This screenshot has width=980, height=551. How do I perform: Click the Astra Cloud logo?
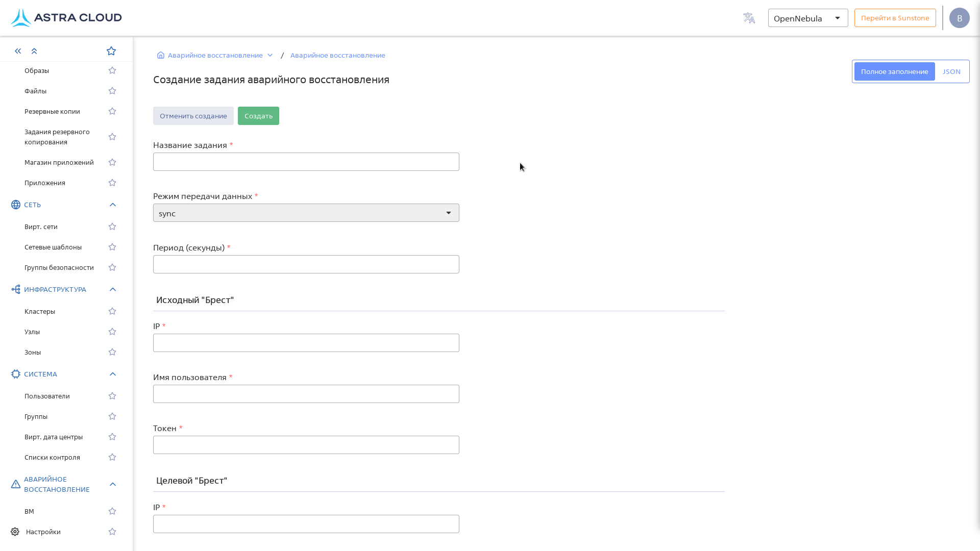pos(66,18)
